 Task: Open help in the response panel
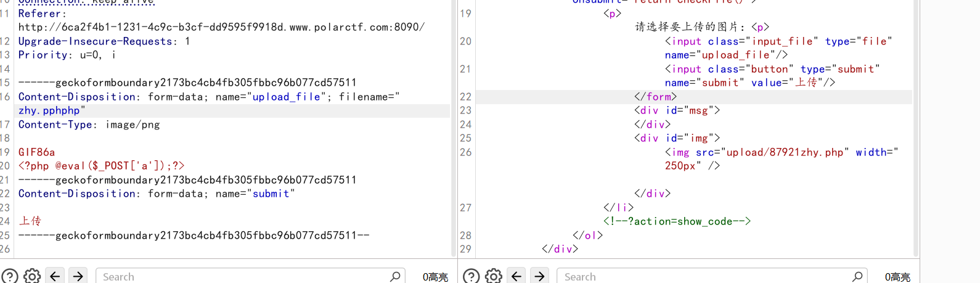click(x=471, y=276)
